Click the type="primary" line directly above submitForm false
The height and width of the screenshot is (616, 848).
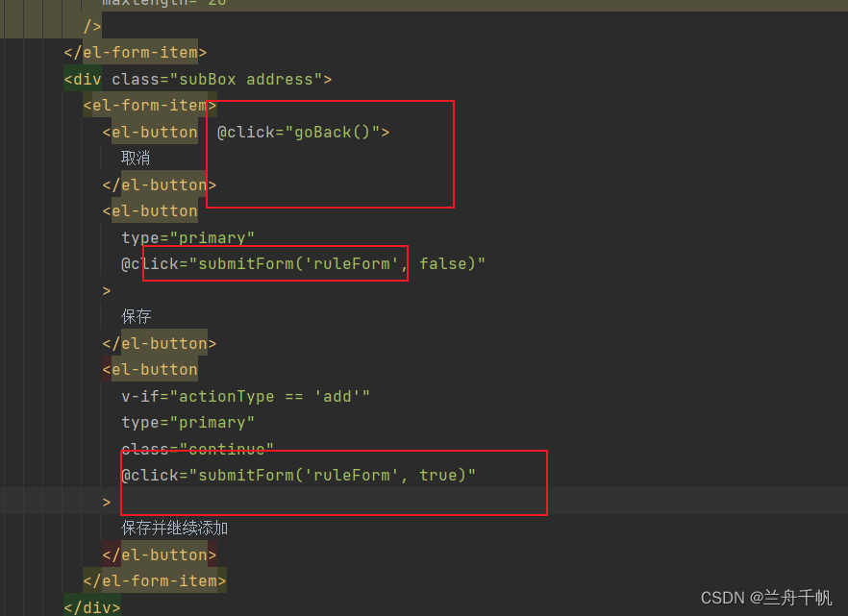[187, 237]
